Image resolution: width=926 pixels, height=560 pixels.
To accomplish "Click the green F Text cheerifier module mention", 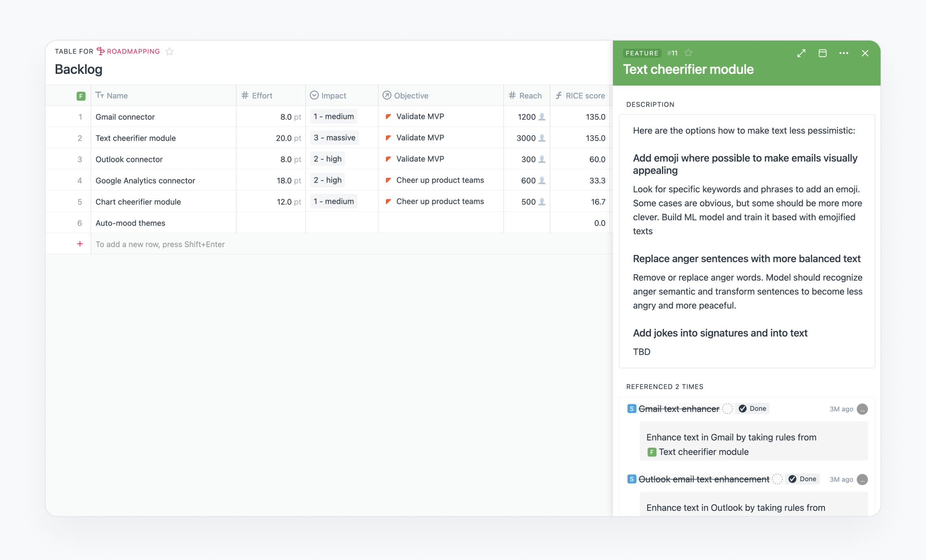I will coord(698,452).
